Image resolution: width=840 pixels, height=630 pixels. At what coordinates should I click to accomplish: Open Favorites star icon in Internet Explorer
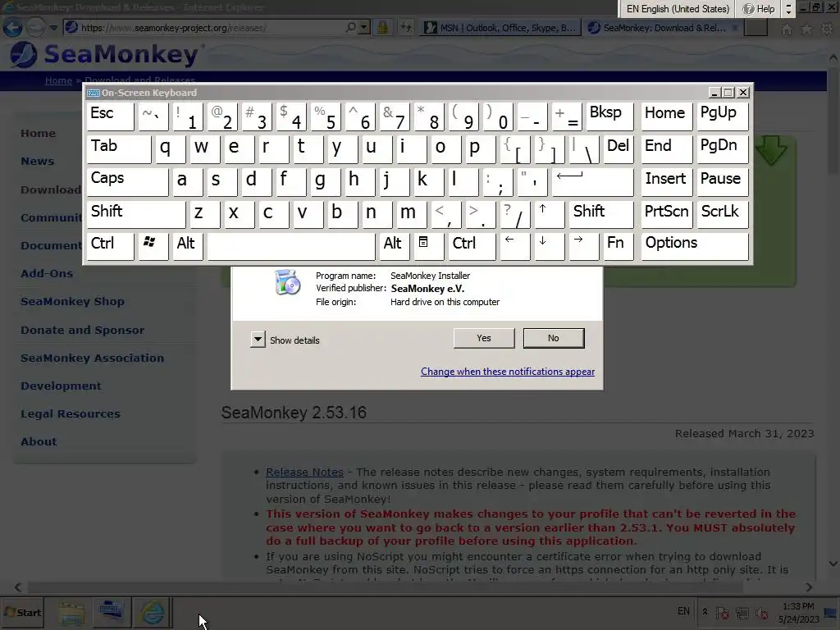pyautogui.click(x=806, y=30)
